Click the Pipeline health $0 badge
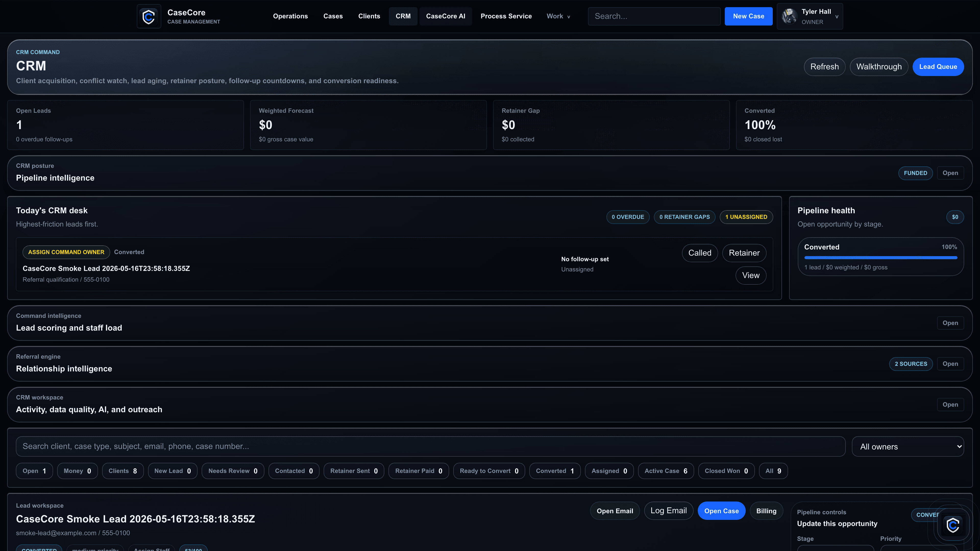980x551 pixels. point(955,217)
